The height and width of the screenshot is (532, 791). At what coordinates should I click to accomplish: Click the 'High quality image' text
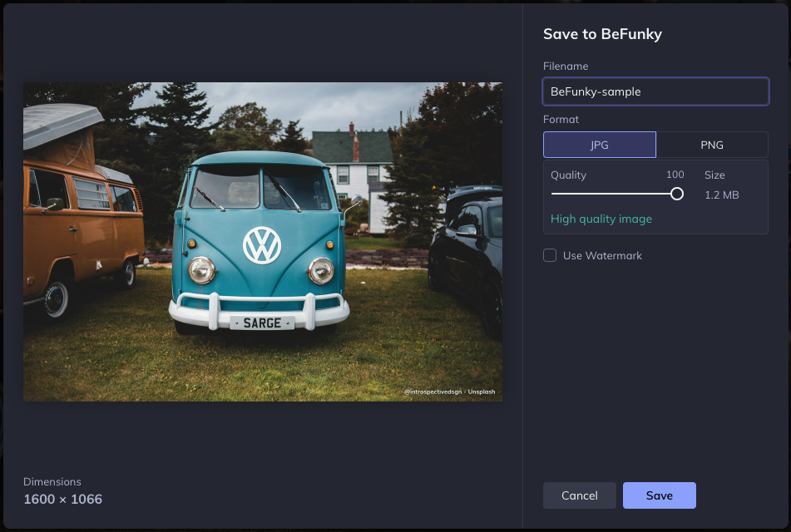(601, 219)
